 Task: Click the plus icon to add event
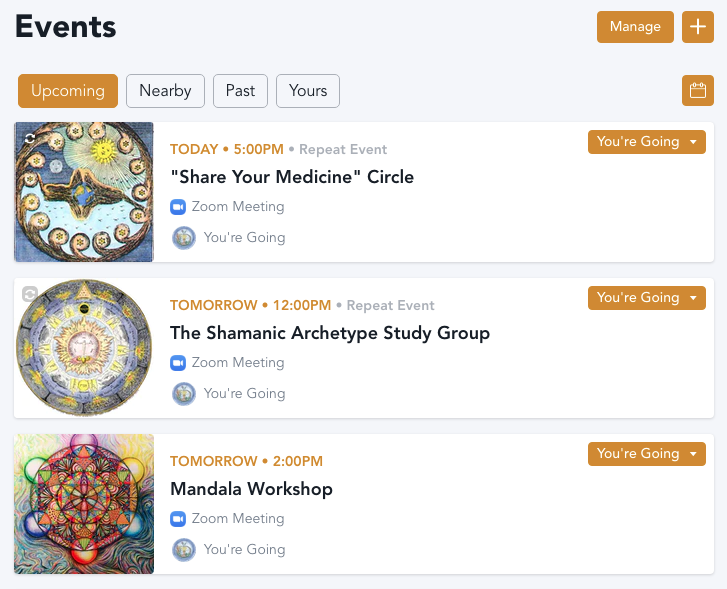coord(697,27)
